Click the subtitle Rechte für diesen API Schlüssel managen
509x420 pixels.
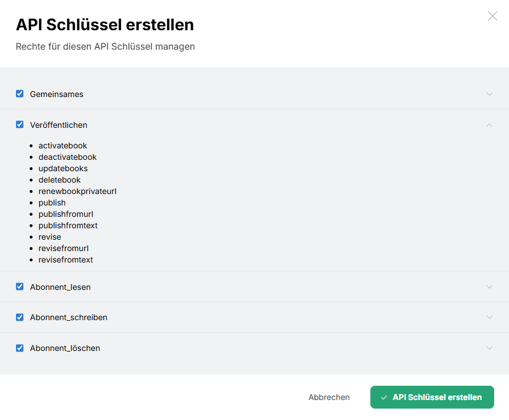pos(105,46)
